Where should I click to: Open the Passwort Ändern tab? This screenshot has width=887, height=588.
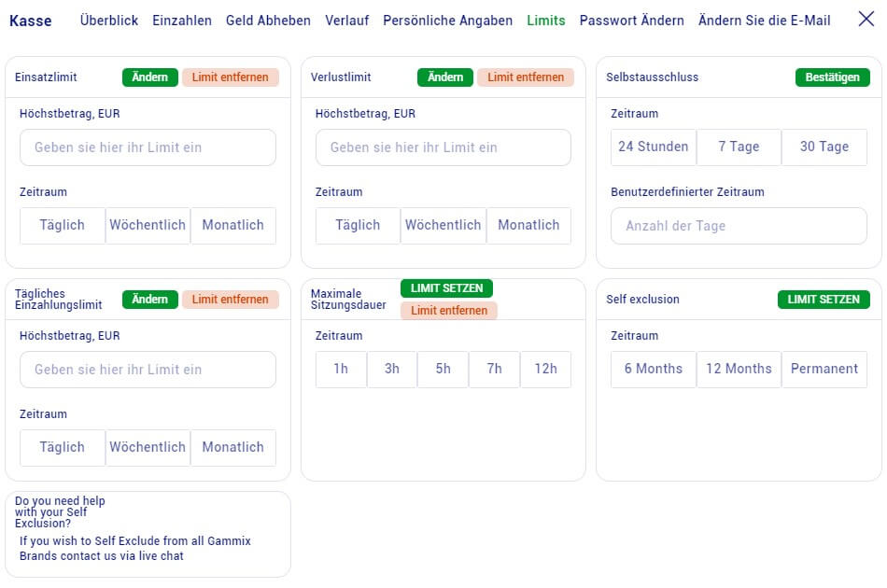(631, 21)
